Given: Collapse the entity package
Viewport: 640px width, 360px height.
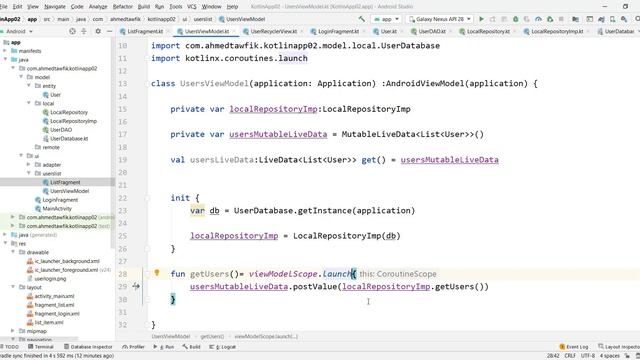Looking at the screenshot, I should coord(29,86).
